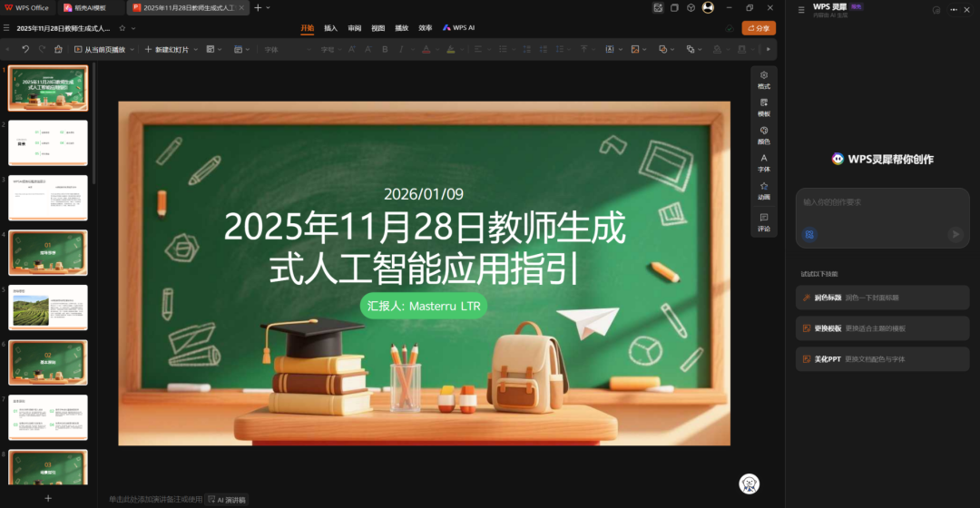
Task: Choose the 润色标题 skill
Action: pyautogui.click(x=882, y=298)
